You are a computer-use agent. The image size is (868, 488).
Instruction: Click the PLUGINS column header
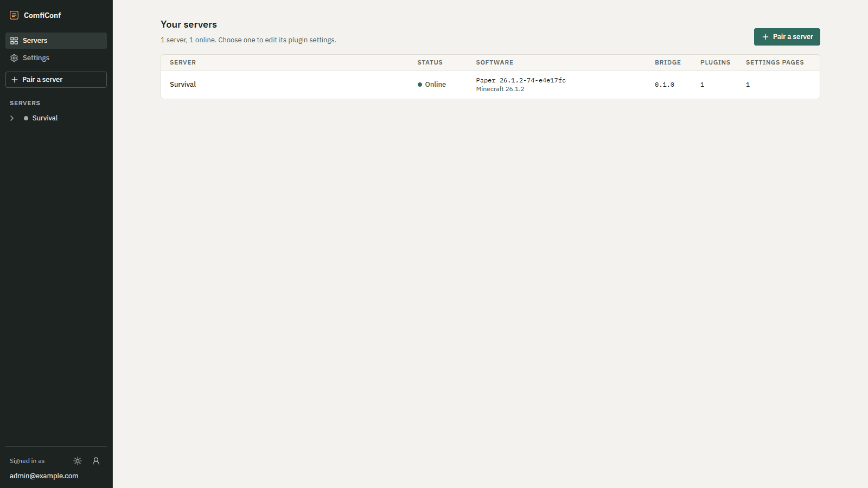click(x=715, y=62)
